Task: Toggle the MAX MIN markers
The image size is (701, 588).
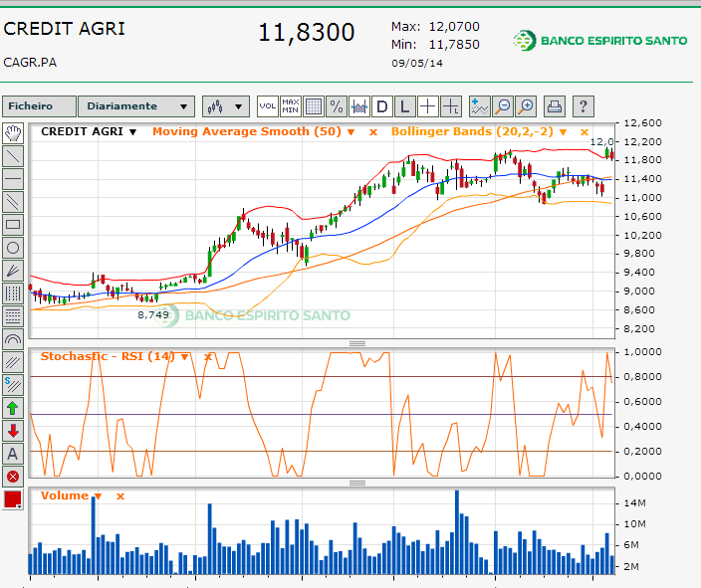Action: coord(291,106)
